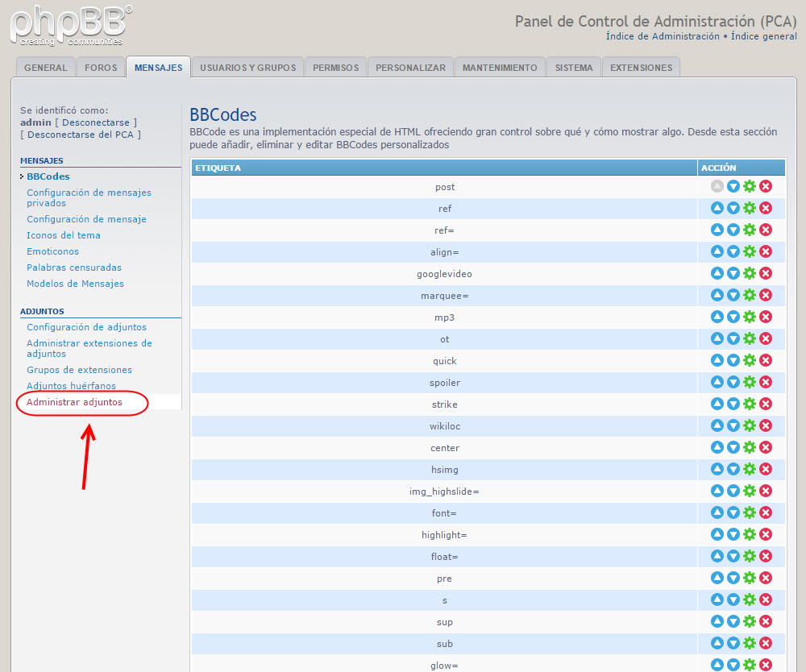Click the Desconectarse del PCA link

pyautogui.click(x=81, y=135)
